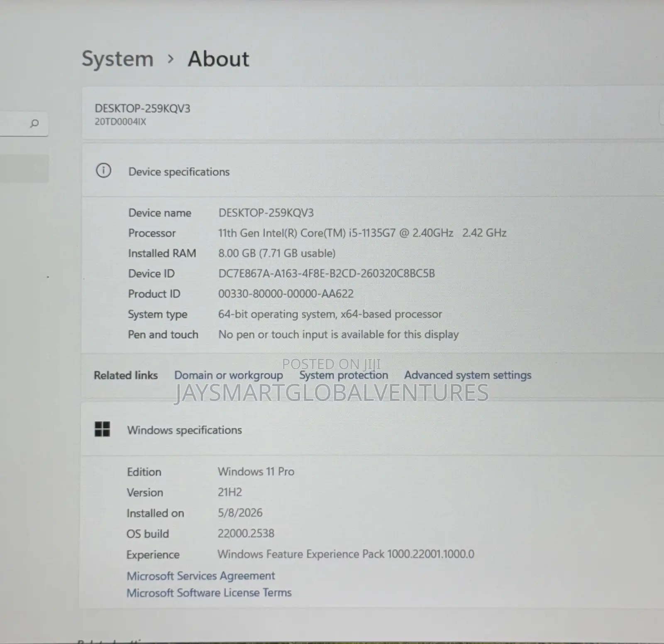Click Windows Feature Experience Pack 1000.22001.1000.0
Image resolution: width=664 pixels, height=644 pixels.
tap(346, 554)
